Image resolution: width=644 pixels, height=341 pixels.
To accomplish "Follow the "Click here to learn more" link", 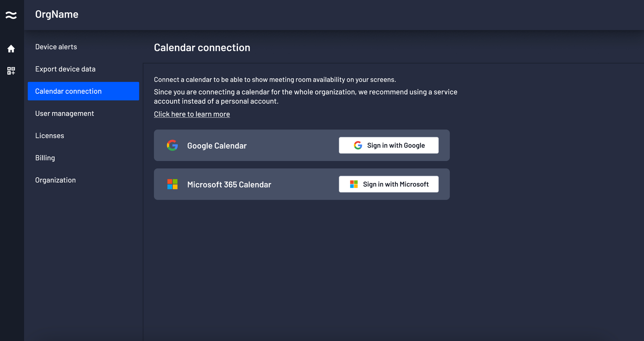I will (x=192, y=114).
